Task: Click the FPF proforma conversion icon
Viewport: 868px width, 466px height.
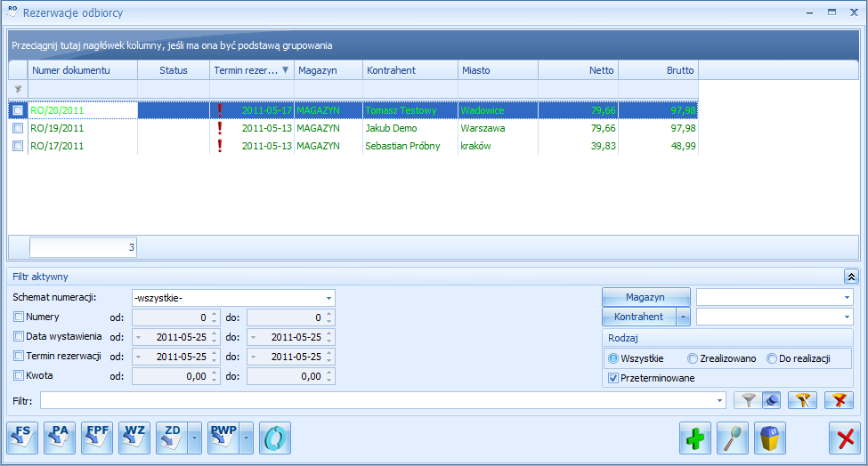Action: [97, 438]
